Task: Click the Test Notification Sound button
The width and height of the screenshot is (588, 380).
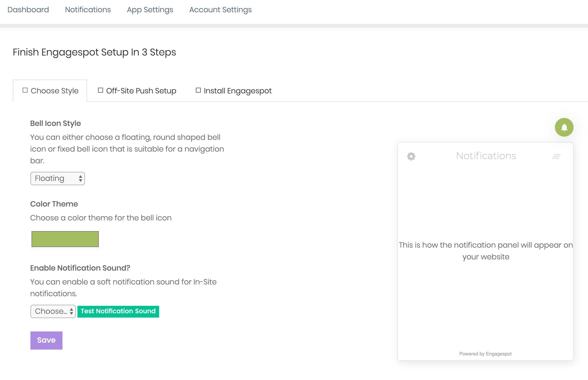Action: coord(118,311)
